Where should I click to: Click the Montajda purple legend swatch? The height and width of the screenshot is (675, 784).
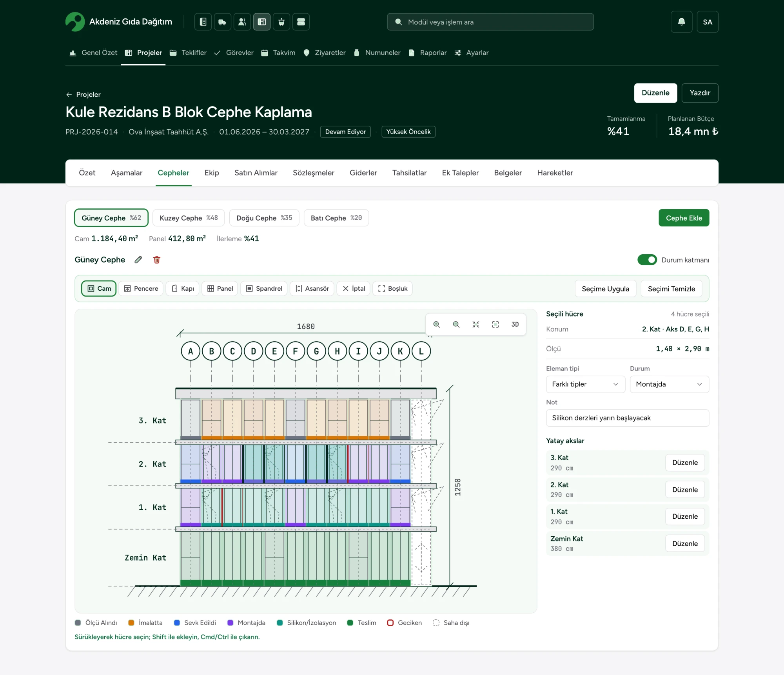tap(230, 623)
